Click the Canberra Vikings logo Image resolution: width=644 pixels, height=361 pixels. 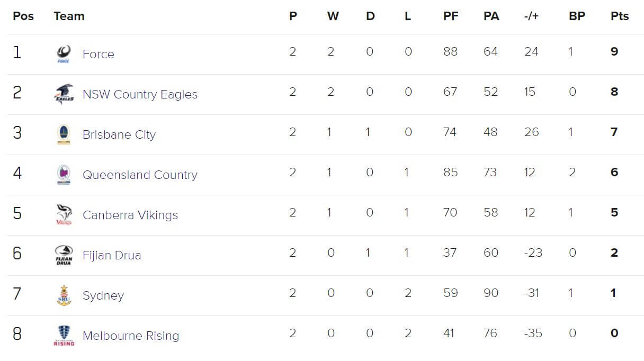pyautogui.click(x=64, y=215)
